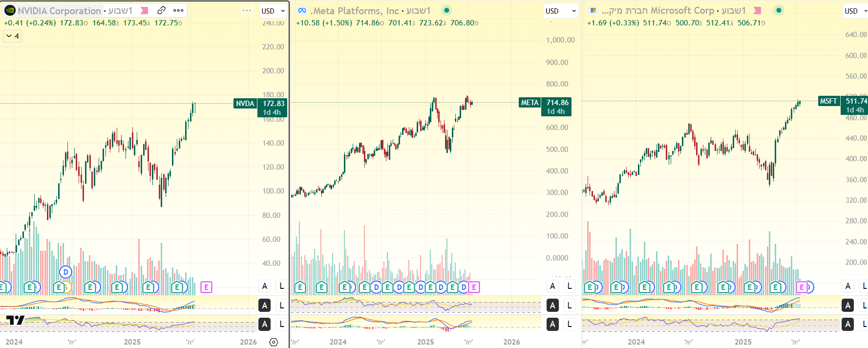This screenshot has width=868, height=348.
Task: Click the blue D dividend marker on the NVIDIA chart
Action: point(65,272)
